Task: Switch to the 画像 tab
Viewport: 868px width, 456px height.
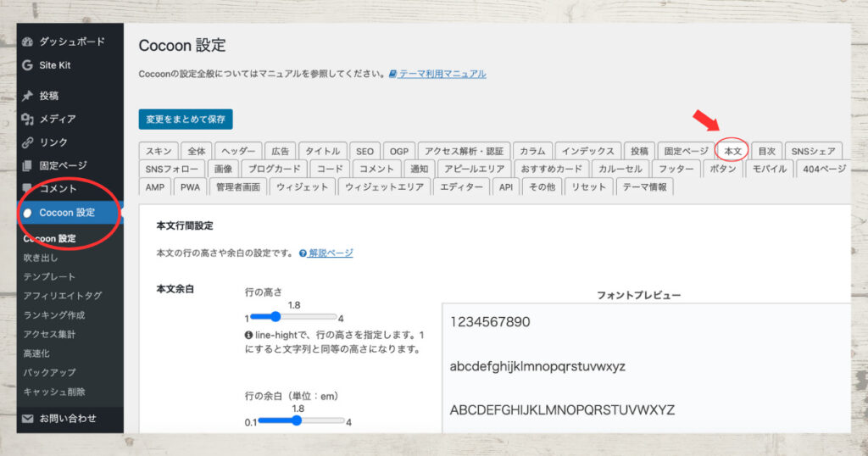Action: tap(223, 169)
